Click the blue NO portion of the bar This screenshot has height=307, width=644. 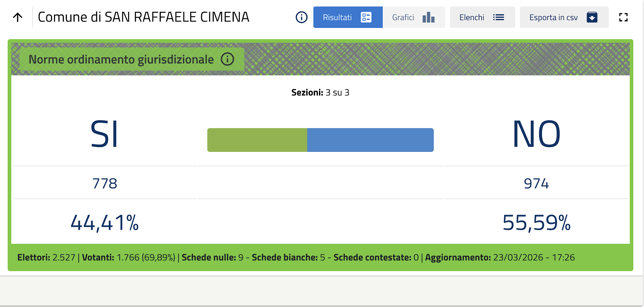(x=370, y=140)
